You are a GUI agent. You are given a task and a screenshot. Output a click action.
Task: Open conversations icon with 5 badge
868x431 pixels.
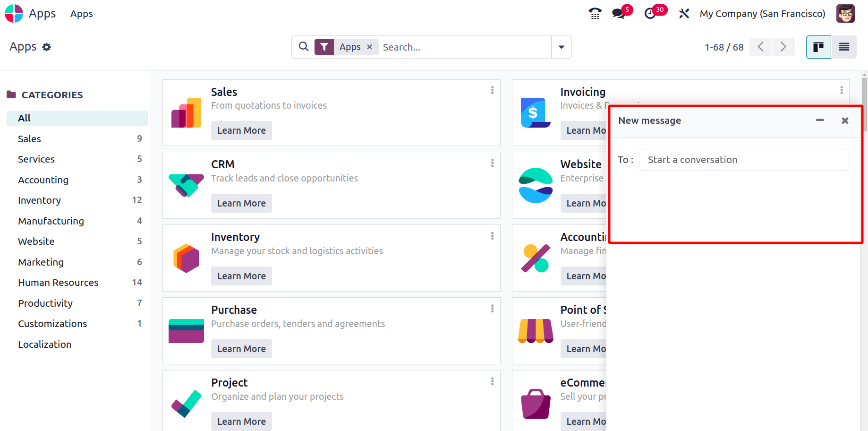pyautogui.click(x=619, y=14)
